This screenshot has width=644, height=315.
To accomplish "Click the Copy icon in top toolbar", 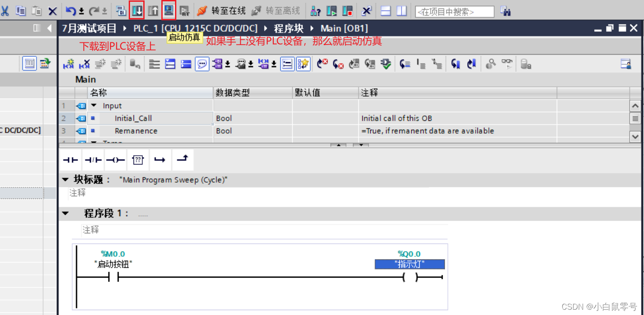I will tap(20, 11).
